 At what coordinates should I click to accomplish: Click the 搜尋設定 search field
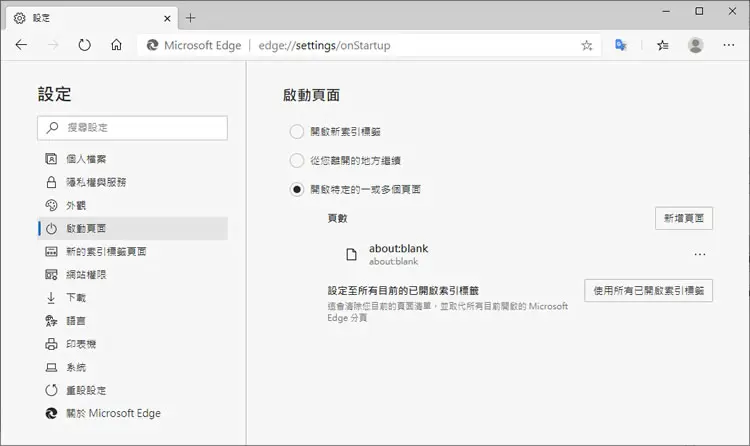click(132, 128)
